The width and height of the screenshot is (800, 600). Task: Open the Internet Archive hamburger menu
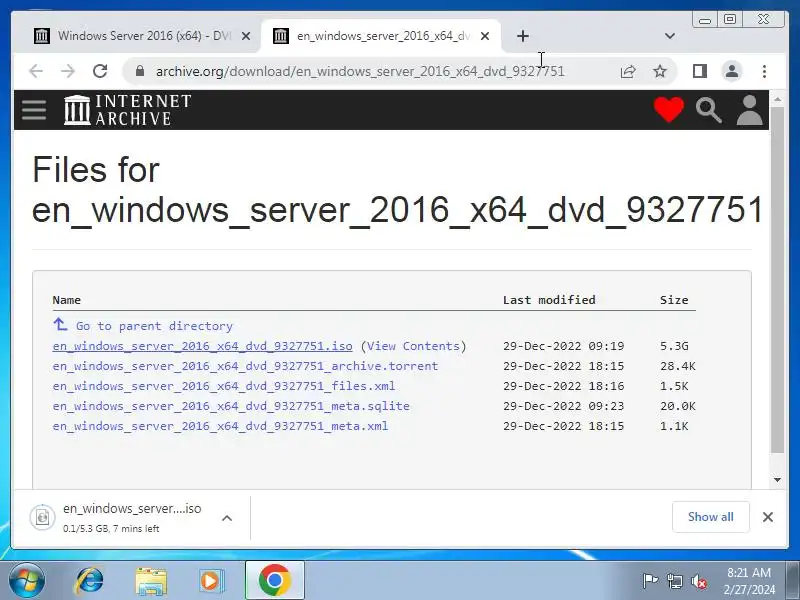[34, 110]
